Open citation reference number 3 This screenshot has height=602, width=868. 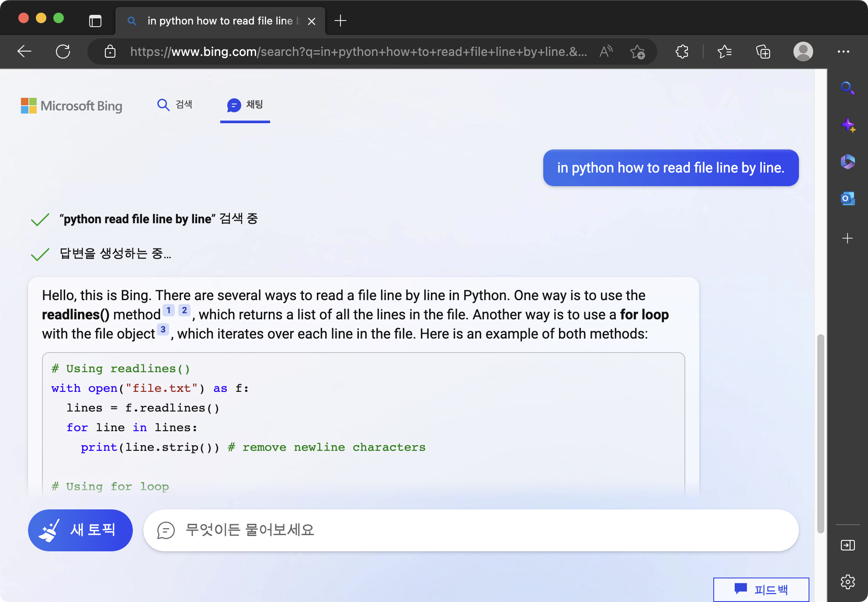pyautogui.click(x=163, y=329)
